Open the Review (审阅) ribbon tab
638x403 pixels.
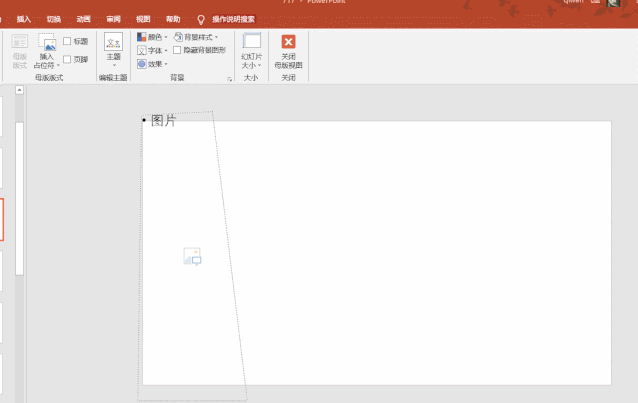[x=113, y=19]
